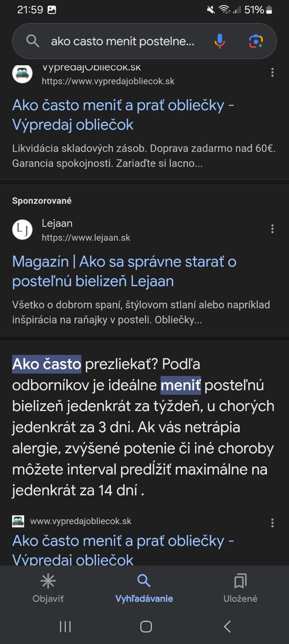Open options menu for top vypredajobliecok ad

272,72
